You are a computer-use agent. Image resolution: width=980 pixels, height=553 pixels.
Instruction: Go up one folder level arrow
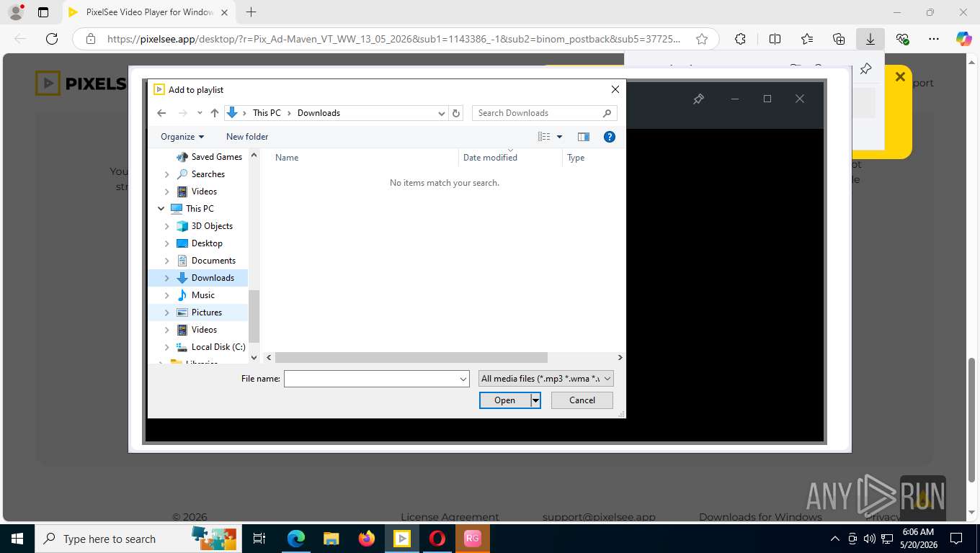pos(215,113)
